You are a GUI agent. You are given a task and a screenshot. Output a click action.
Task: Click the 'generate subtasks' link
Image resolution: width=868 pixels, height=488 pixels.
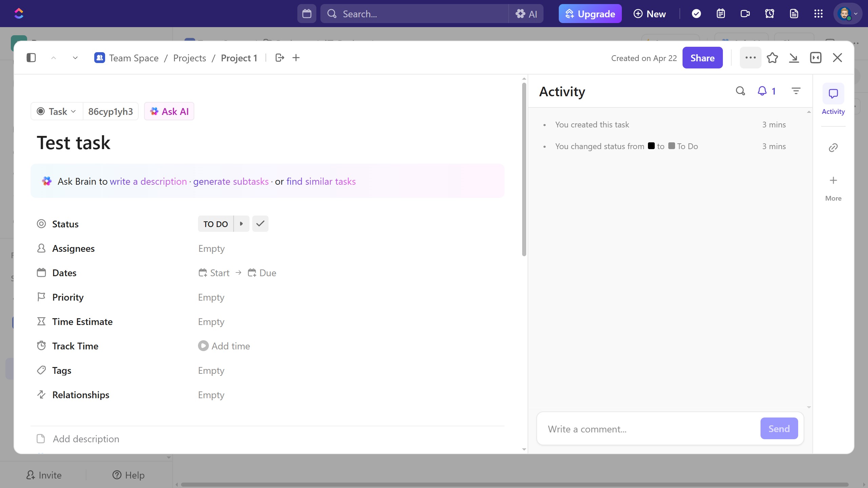coord(231,182)
